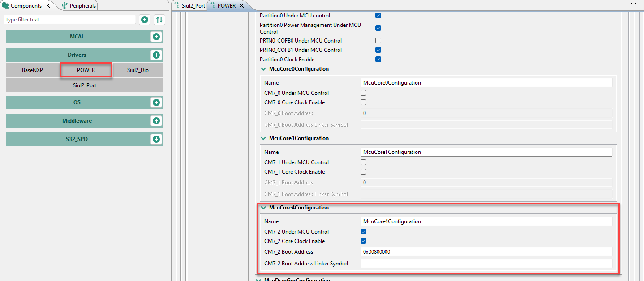Maximize the Components panel
This screenshot has height=281, width=644.
[161, 5]
